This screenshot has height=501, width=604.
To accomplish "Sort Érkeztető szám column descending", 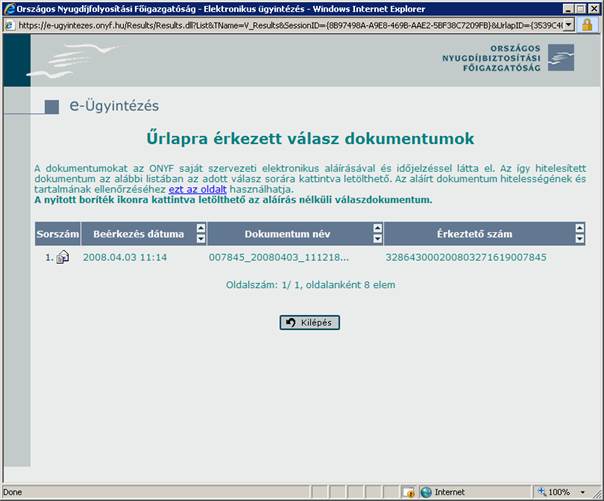I will click(577, 239).
